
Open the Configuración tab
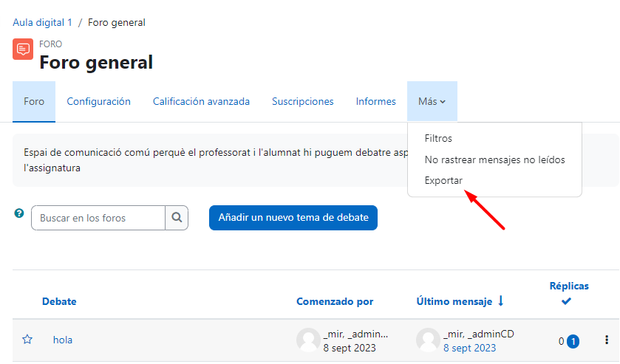pyautogui.click(x=98, y=102)
